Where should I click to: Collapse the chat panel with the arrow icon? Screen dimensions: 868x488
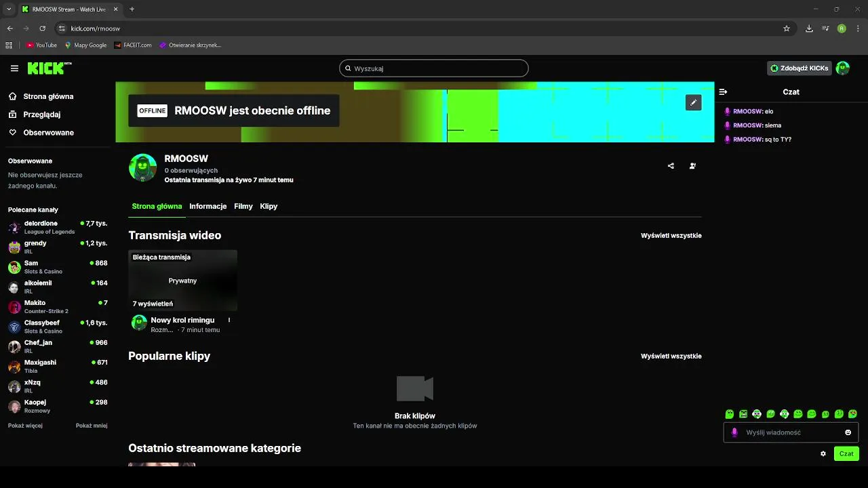(x=723, y=91)
